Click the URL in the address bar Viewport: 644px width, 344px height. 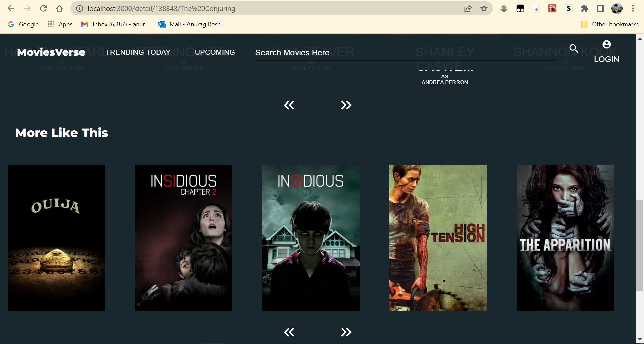coord(161,9)
